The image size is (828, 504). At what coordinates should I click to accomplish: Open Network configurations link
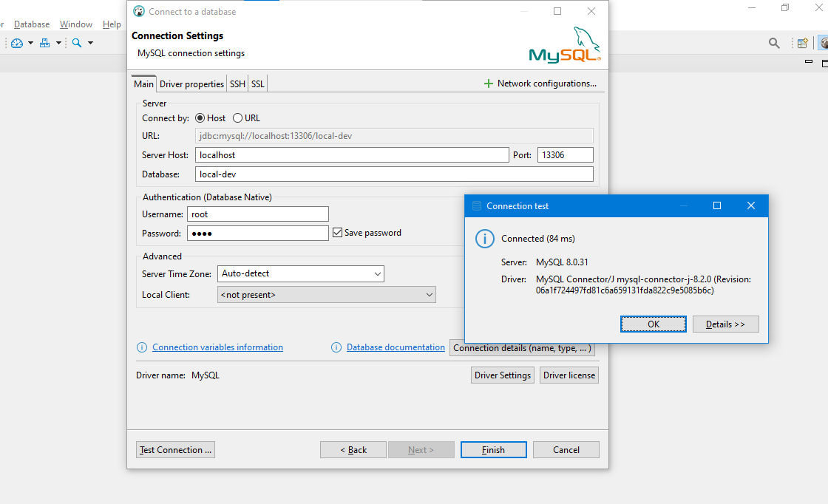(547, 84)
